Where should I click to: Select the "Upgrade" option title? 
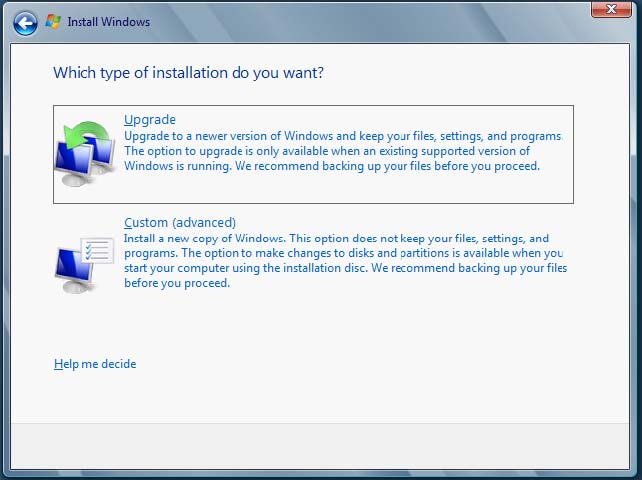pos(149,120)
